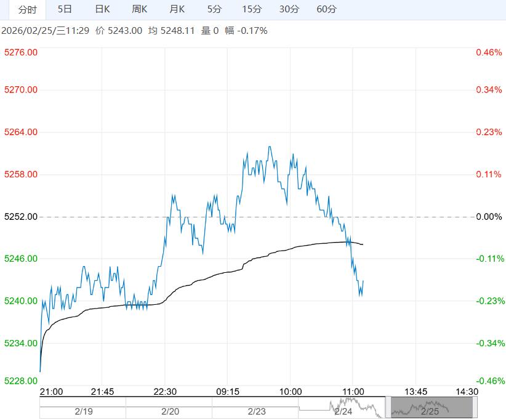Open the 5日 five-day chart tab
Viewport: 506px width, 420px height.
[x=65, y=9]
